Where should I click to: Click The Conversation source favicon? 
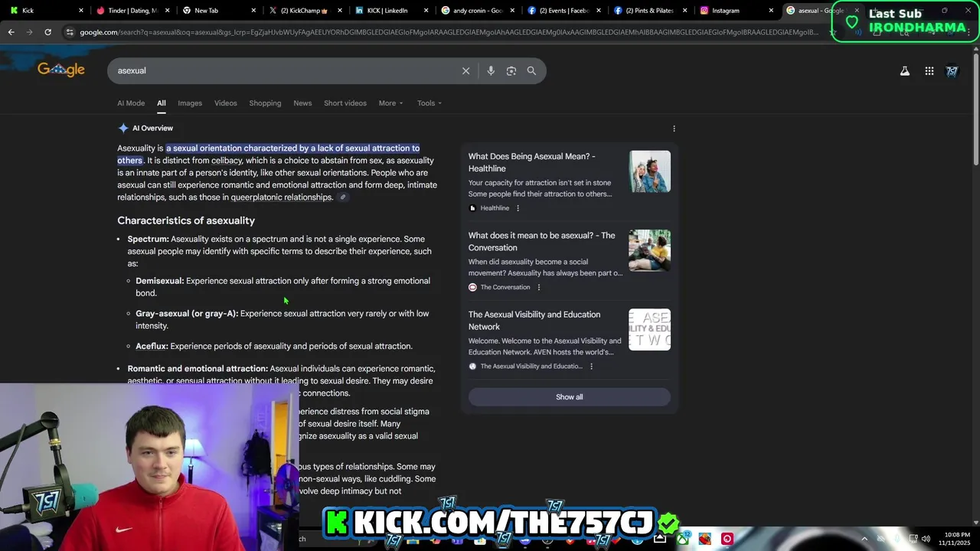click(472, 287)
